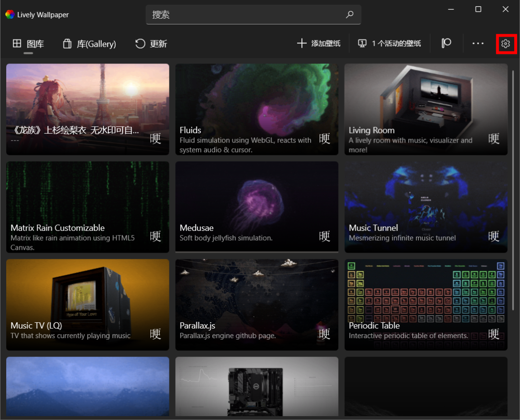This screenshot has width=520, height=420.
Task: Select the Music Tunnel wallpaper thumbnail
Action: pos(426,207)
